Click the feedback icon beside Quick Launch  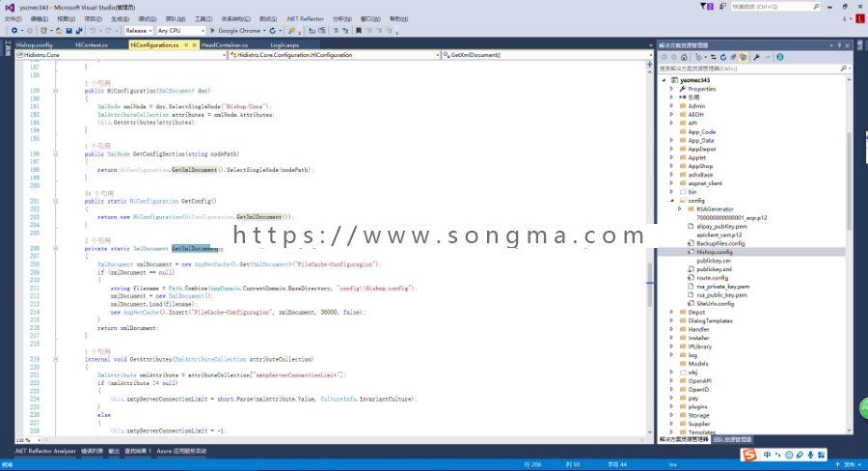(722, 7)
